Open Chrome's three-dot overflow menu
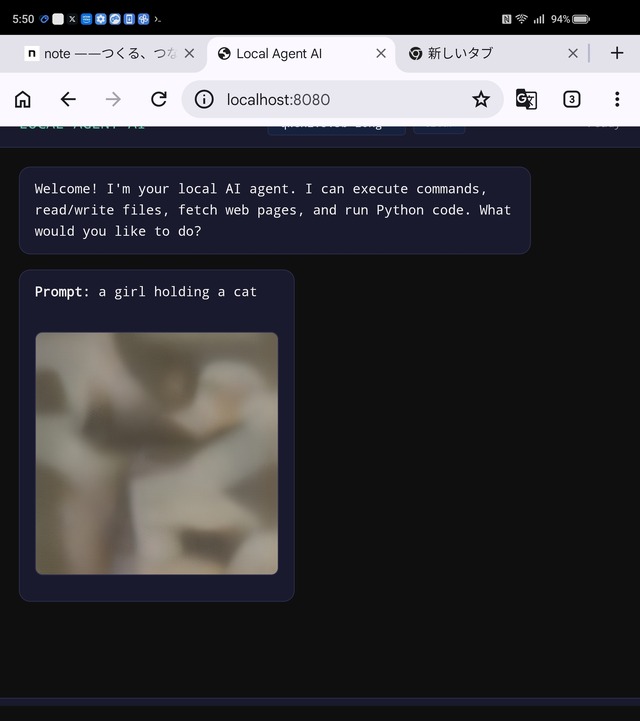This screenshot has height=721, width=640. pos(616,99)
